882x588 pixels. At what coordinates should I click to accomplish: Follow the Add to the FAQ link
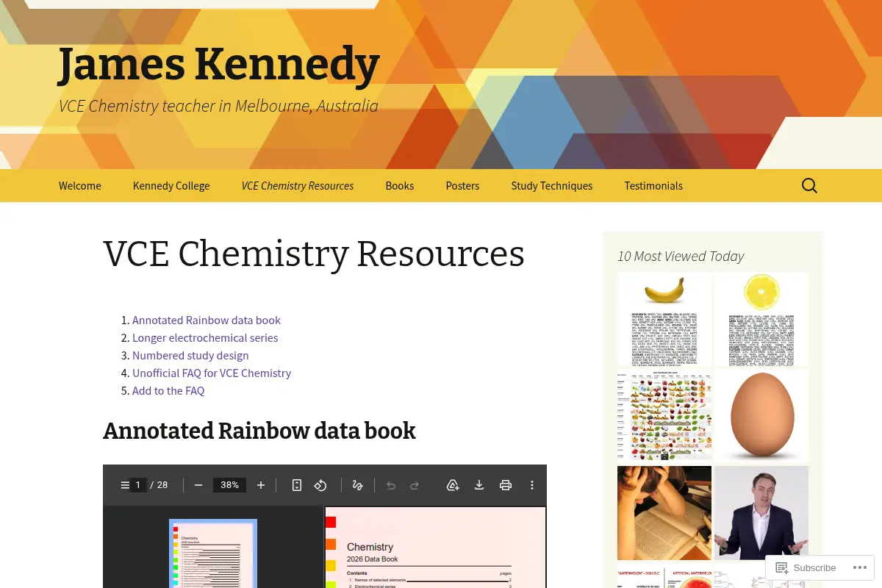168,391
